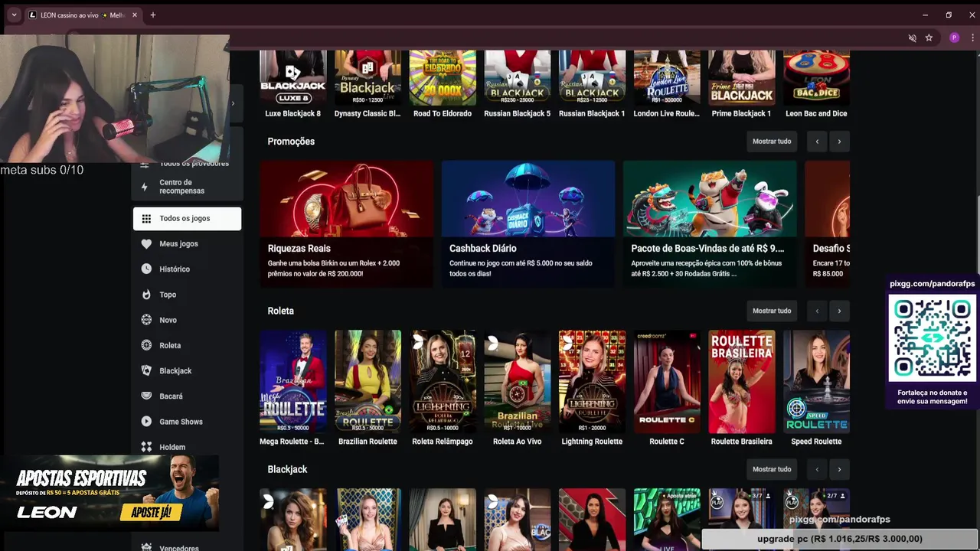The image size is (980, 551).
Task: Open Histórico in sidebar
Action: point(187,269)
